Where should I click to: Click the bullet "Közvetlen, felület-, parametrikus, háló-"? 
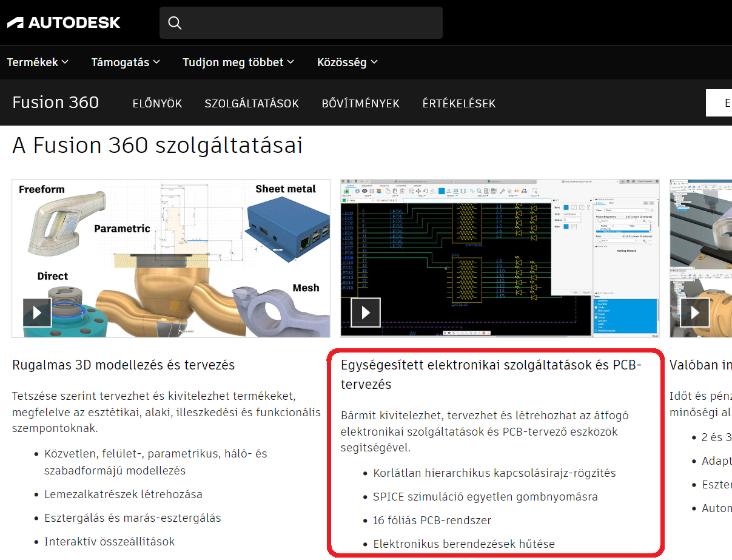156,462
